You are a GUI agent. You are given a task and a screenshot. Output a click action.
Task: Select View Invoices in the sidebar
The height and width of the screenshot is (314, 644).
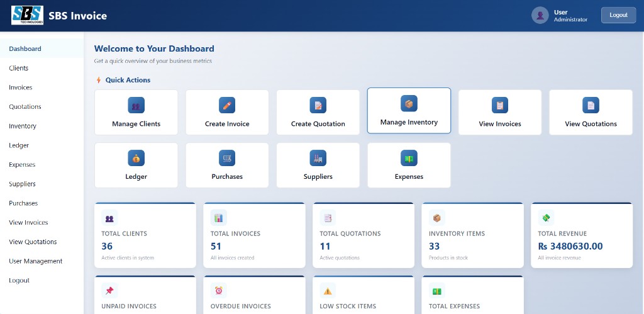click(42, 222)
